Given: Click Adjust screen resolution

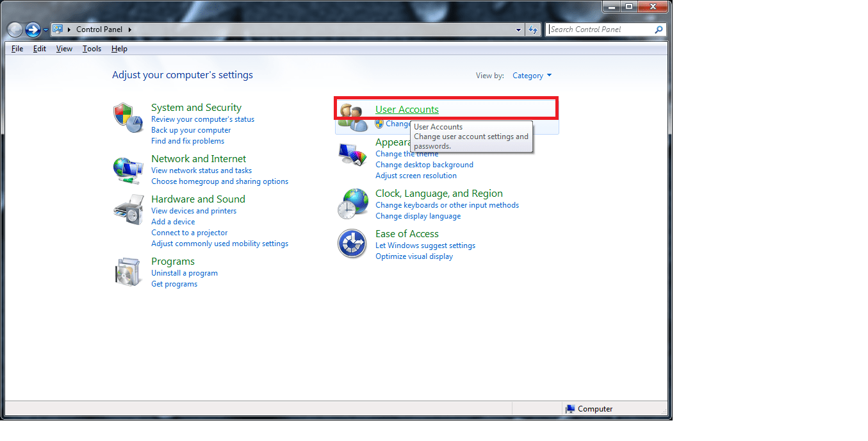Looking at the screenshot, I should (416, 176).
